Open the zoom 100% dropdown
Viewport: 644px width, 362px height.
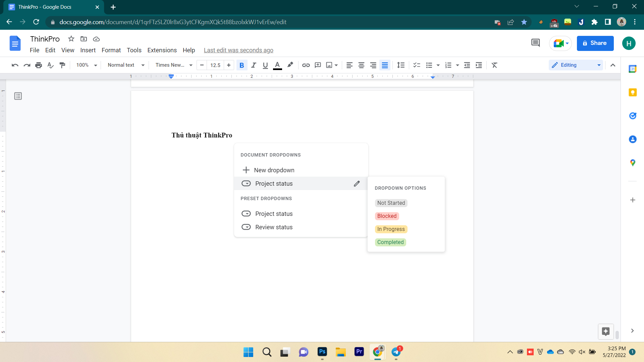point(87,65)
